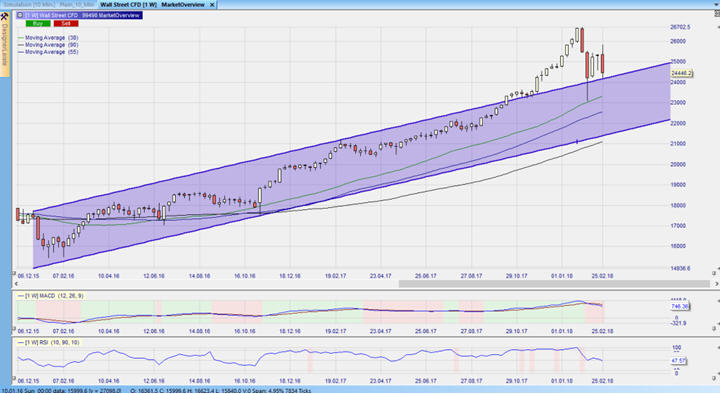Click the 25.02.18 date on main chart axis
This screenshot has height=394, width=722.
click(x=602, y=276)
